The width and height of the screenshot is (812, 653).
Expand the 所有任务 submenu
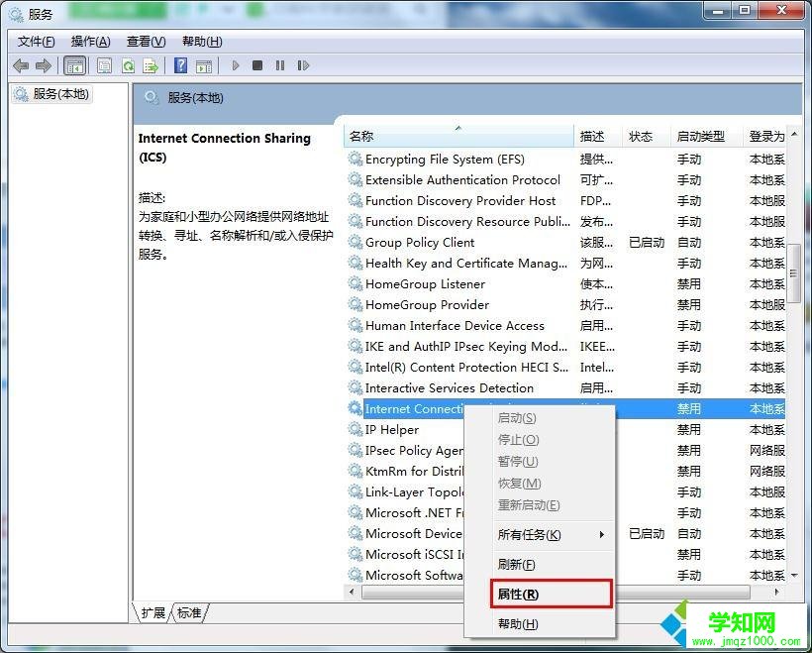point(529,535)
